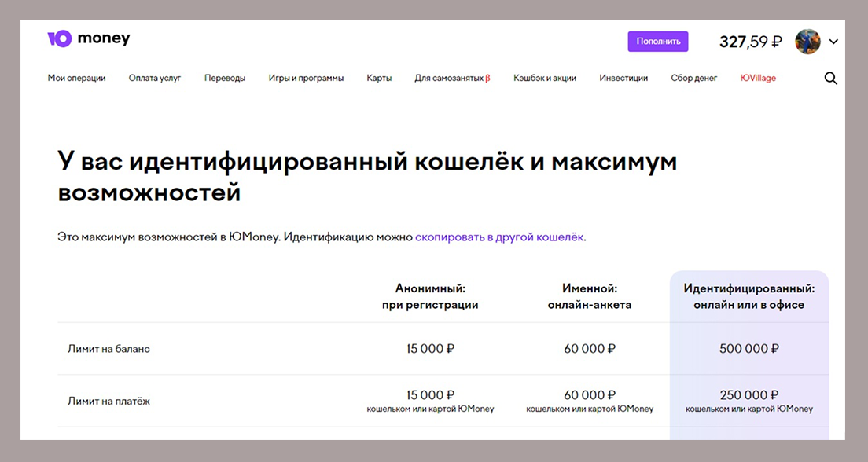This screenshot has height=462, width=868.
Task: Click the YooMoney logo
Action: (x=88, y=39)
